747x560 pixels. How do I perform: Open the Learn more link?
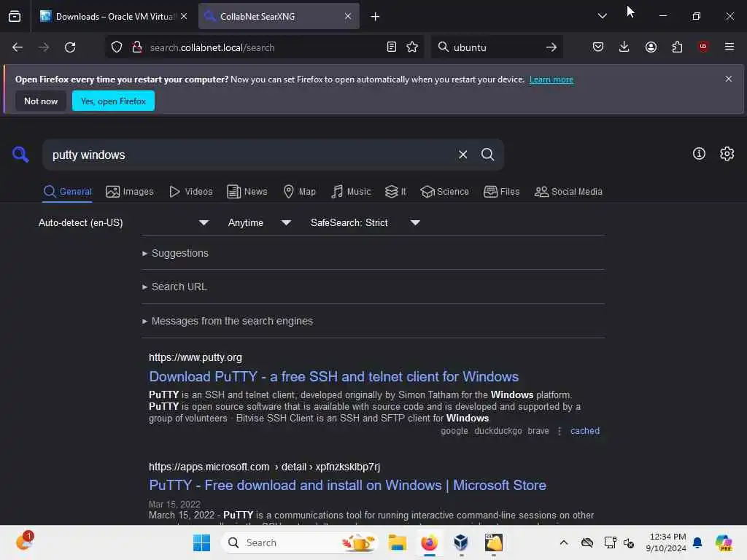click(x=551, y=79)
